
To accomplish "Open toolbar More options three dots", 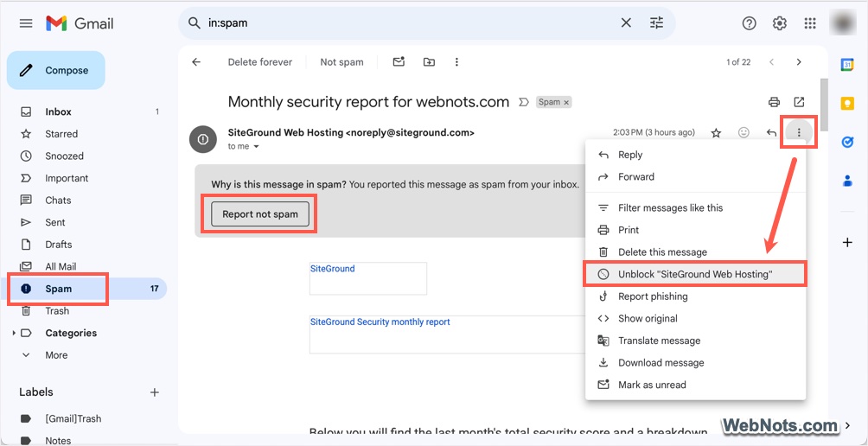I will coord(456,62).
